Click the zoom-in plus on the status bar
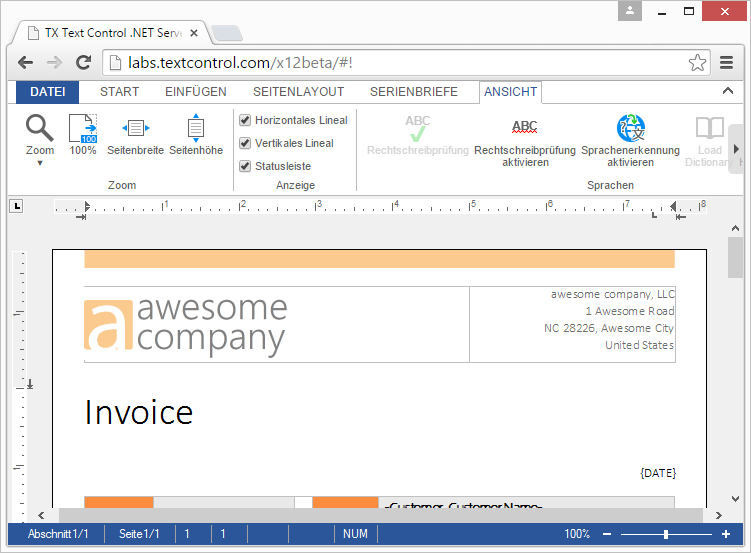 (726, 535)
